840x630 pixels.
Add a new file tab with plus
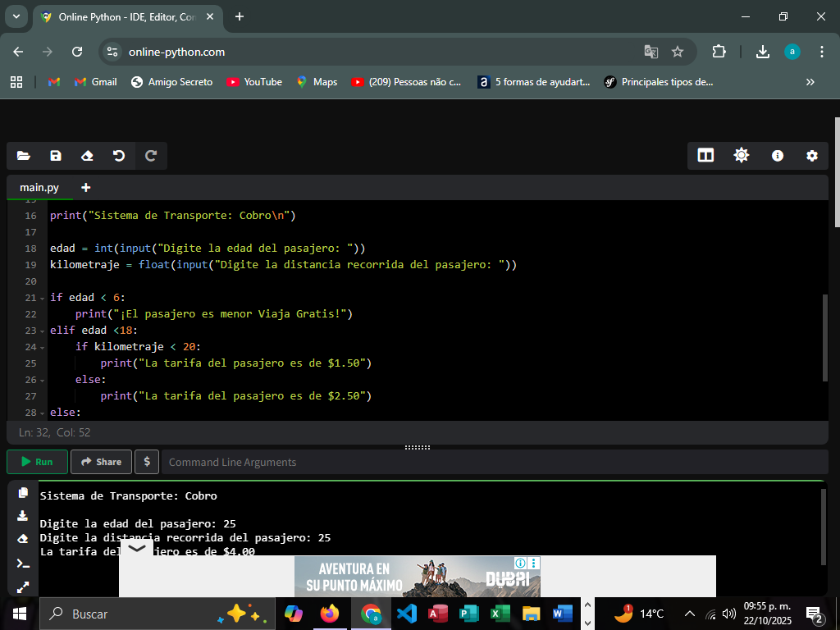click(86, 188)
